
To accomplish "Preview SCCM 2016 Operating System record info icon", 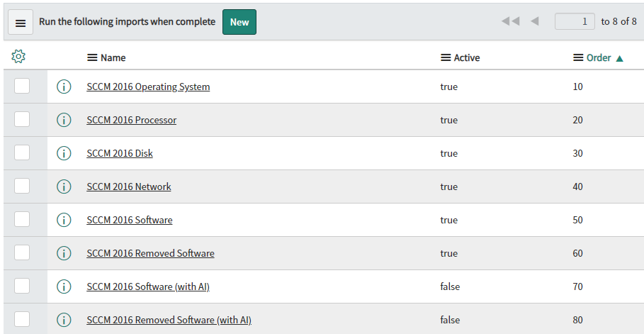I will pos(64,87).
